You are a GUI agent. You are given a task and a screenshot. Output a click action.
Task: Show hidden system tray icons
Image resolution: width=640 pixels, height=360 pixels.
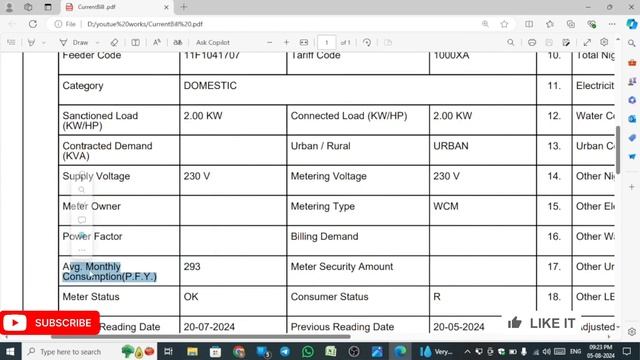[467, 351]
